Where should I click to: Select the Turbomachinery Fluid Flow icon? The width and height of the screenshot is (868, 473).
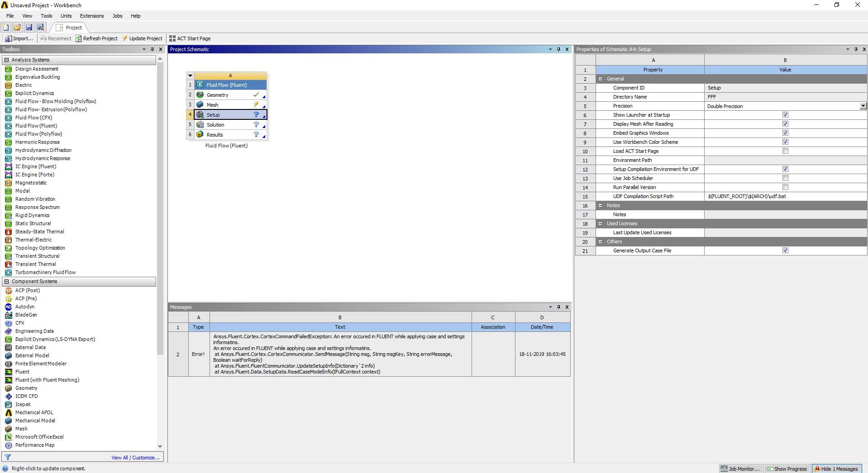tap(8, 272)
